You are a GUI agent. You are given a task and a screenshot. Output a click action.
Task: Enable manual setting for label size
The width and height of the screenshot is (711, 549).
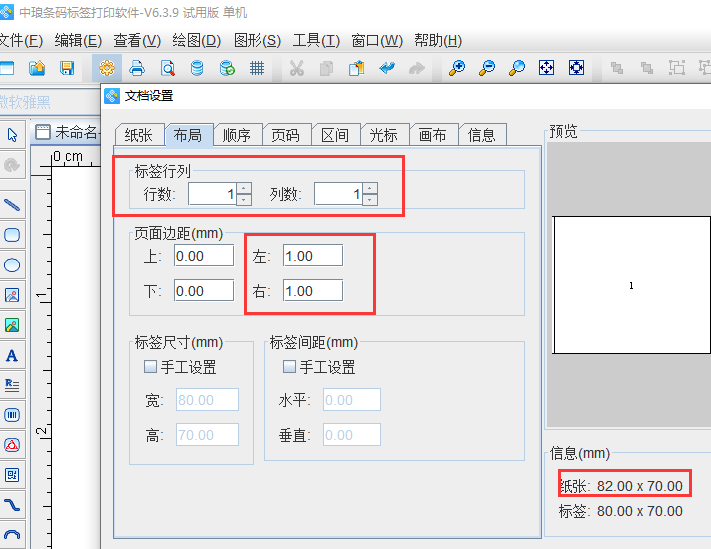pyautogui.click(x=150, y=366)
